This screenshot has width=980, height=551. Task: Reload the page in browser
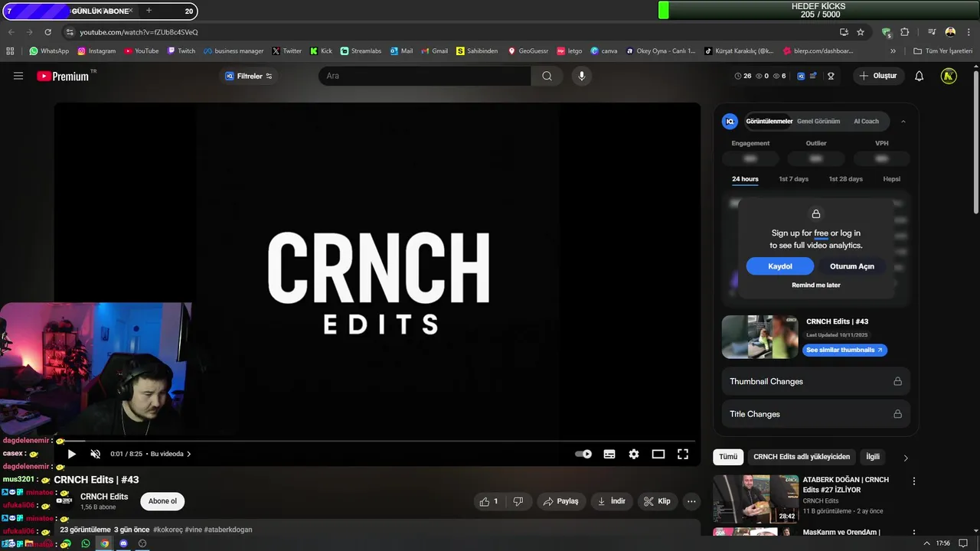pos(47,32)
